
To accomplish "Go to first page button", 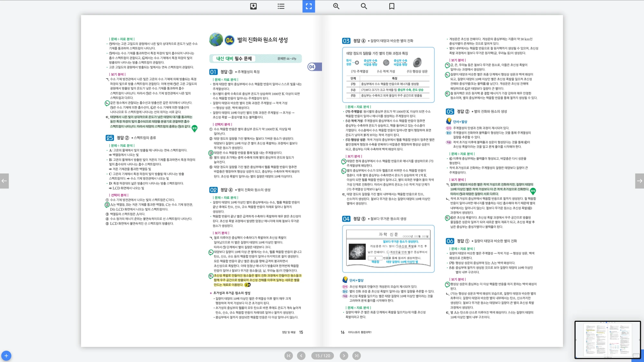I will pos(289,356).
